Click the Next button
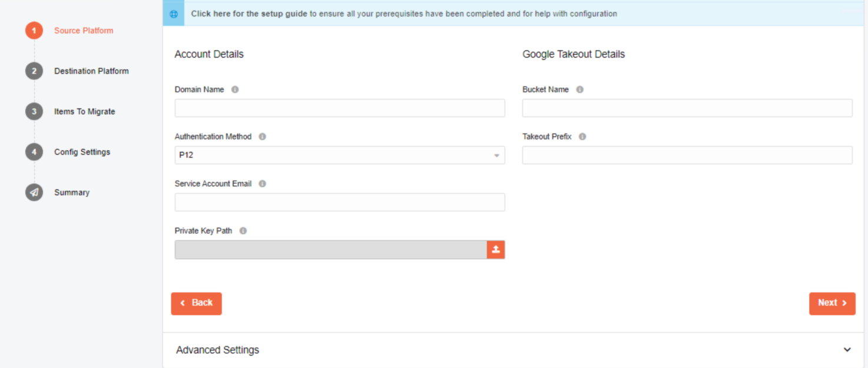The image size is (868, 368). tap(832, 303)
